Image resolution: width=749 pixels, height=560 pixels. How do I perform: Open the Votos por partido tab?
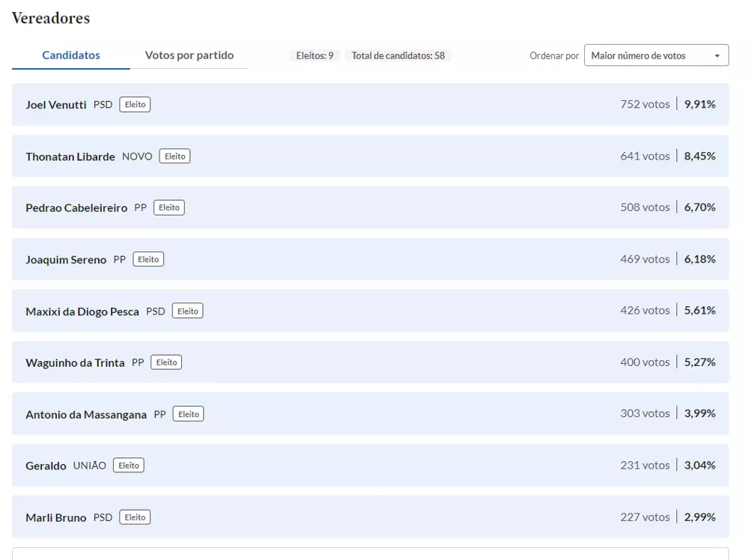189,55
